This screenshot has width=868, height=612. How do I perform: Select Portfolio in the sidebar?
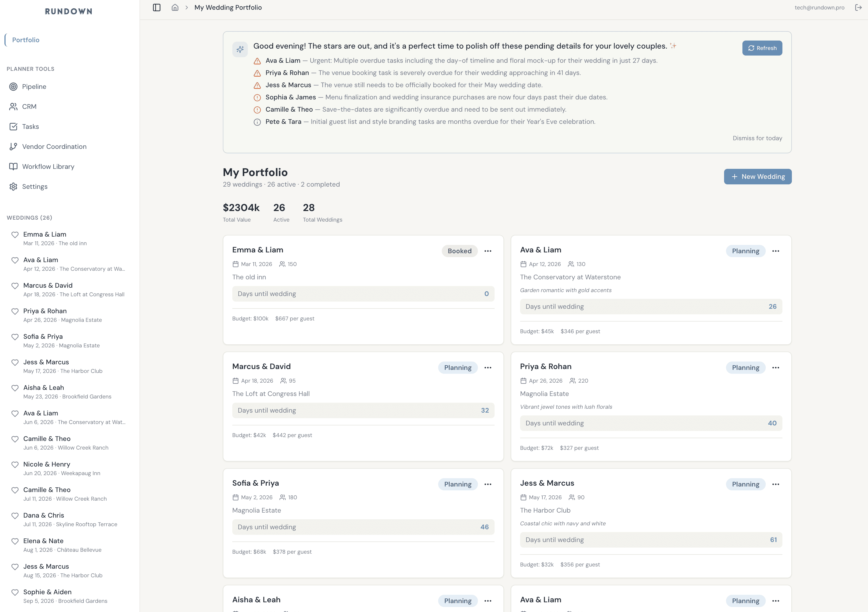tap(26, 40)
